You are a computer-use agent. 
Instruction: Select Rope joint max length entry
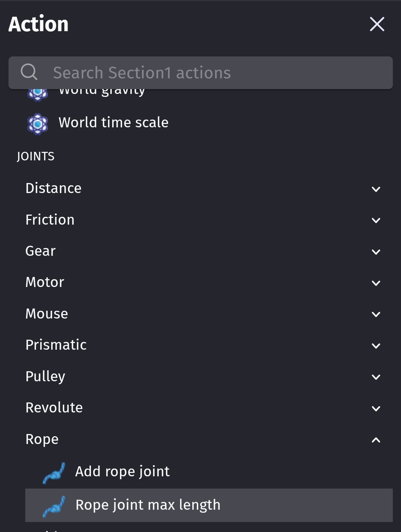click(x=209, y=505)
